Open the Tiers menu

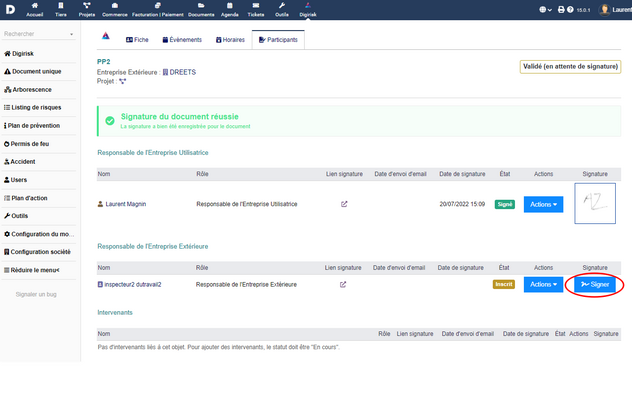tap(61, 10)
